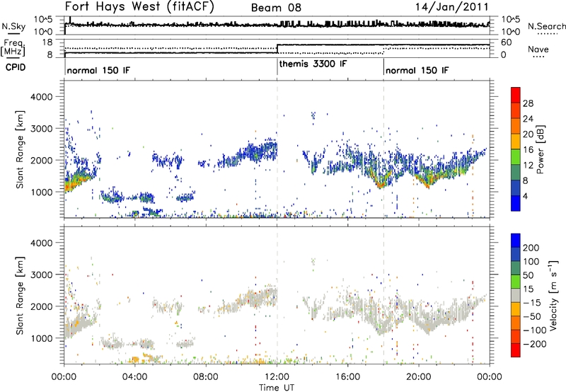The image size is (566, 392).
Task: Click the blue bottom segment of the Power color bar
Action: (516, 203)
